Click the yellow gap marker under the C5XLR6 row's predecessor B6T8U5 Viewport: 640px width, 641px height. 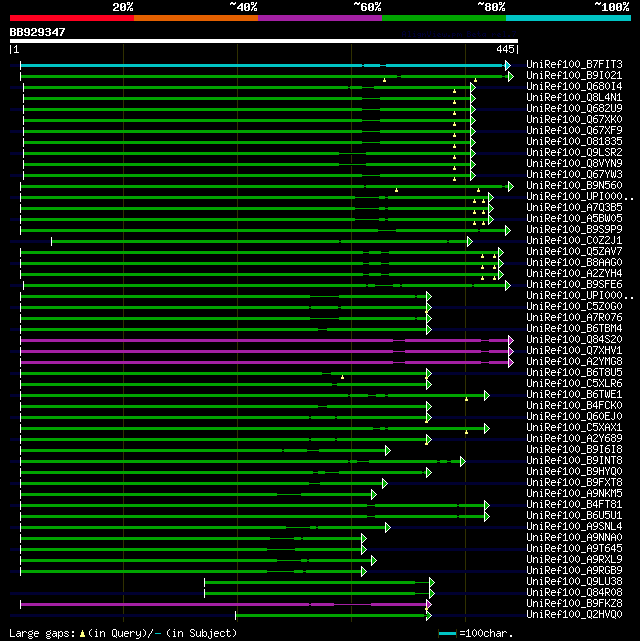[x=342, y=377]
